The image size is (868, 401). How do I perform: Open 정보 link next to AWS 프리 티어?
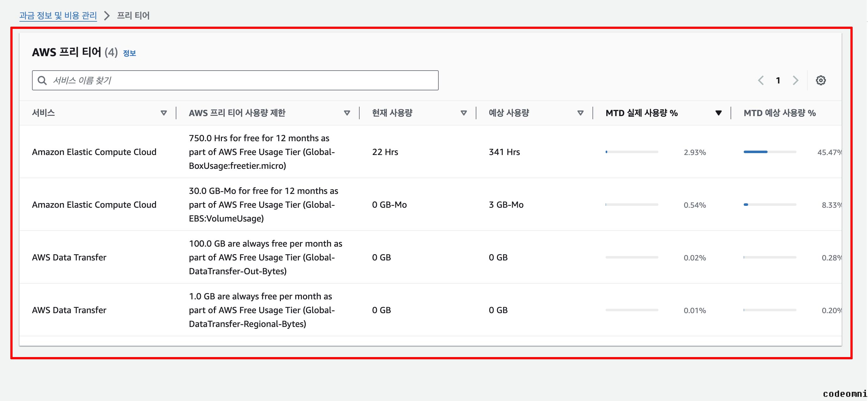(x=129, y=53)
